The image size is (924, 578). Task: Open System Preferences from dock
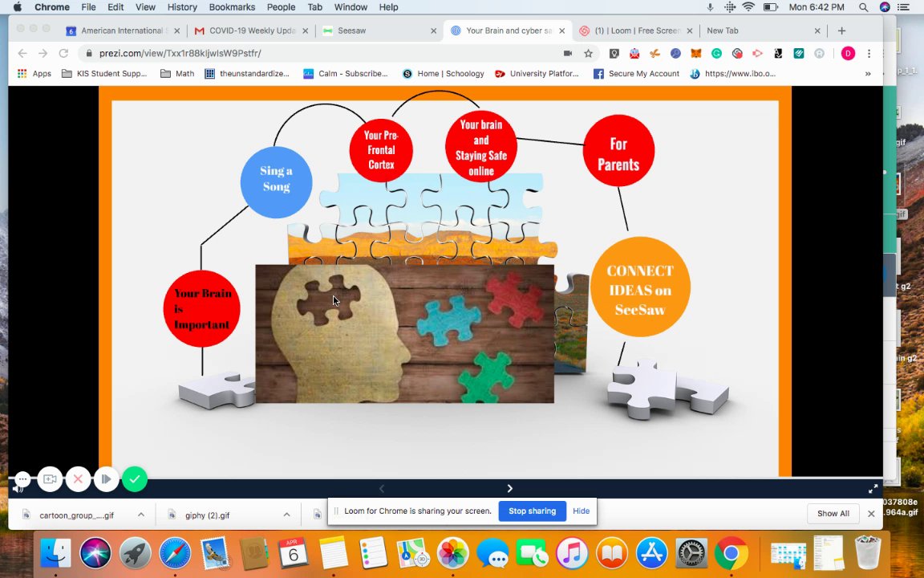click(691, 553)
